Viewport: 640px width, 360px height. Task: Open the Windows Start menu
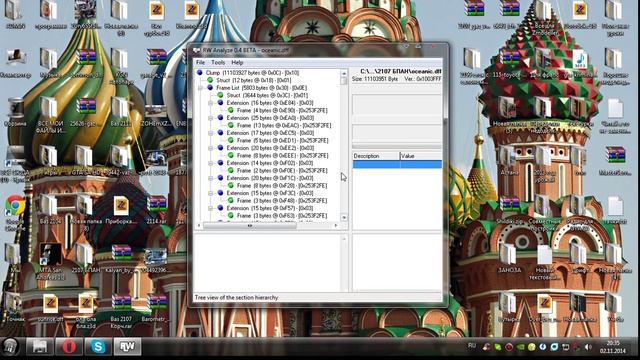point(10,347)
